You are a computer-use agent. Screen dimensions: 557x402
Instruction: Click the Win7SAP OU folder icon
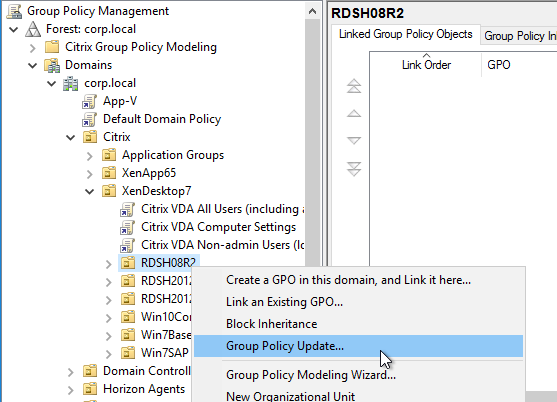pos(128,353)
